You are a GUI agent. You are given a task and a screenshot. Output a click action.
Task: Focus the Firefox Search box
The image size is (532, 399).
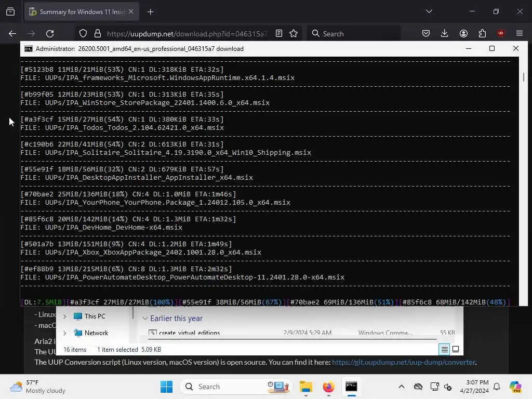pyautogui.click(x=353, y=34)
